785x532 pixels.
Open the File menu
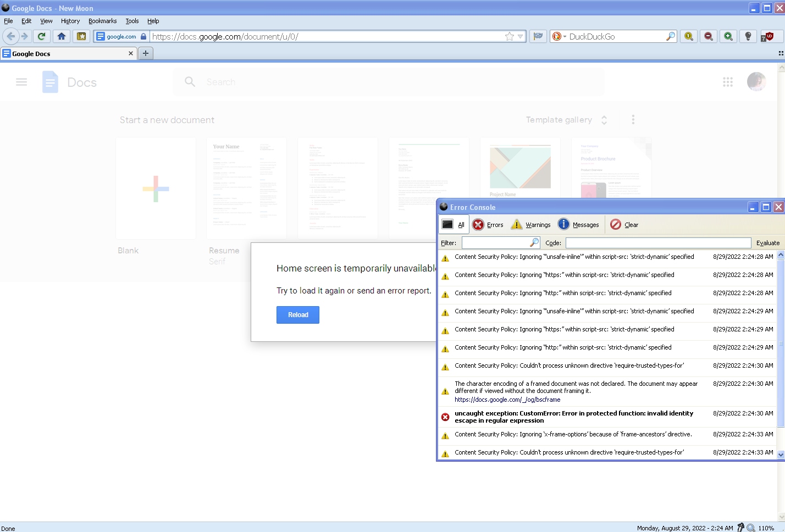click(x=8, y=21)
